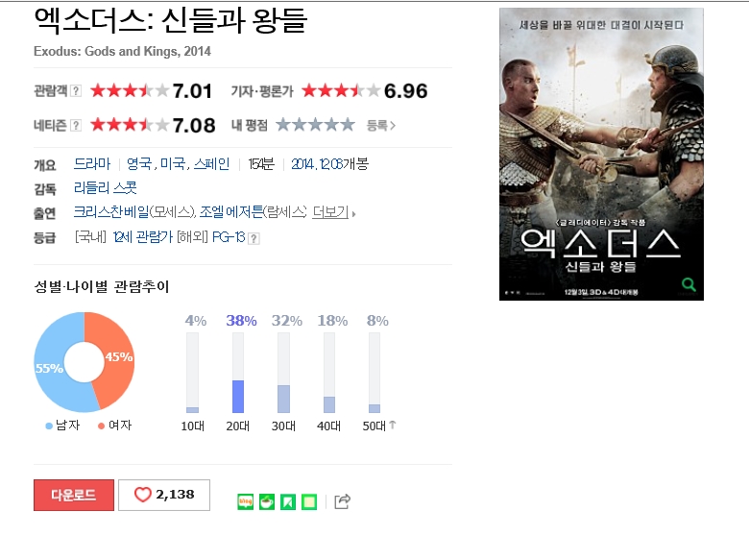Click the magnifier icon on the poster
Screen dimensions: 749x560
tap(689, 284)
